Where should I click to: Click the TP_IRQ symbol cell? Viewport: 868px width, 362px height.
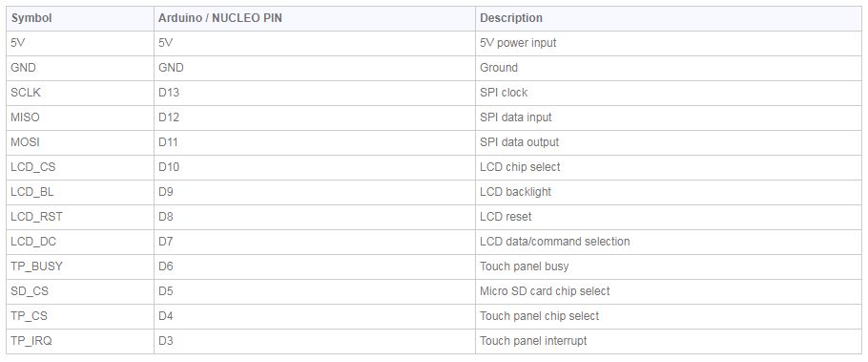coord(80,342)
